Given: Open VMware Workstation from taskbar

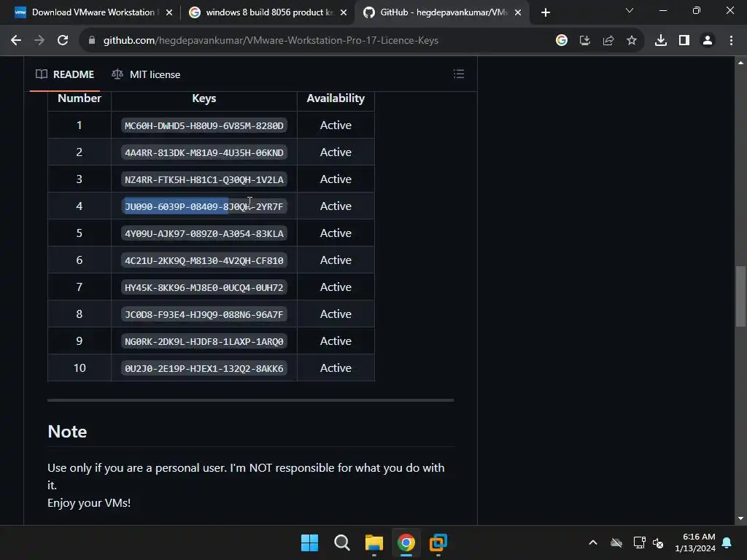Looking at the screenshot, I should (x=438, y=542).
